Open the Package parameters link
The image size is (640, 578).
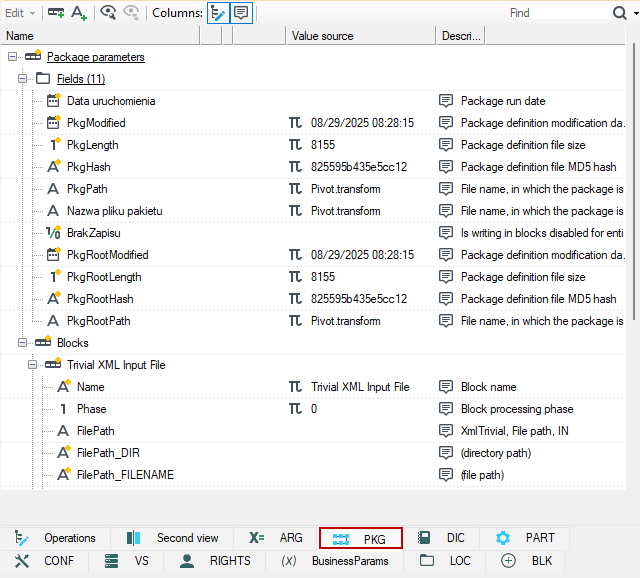coord(96,57)
